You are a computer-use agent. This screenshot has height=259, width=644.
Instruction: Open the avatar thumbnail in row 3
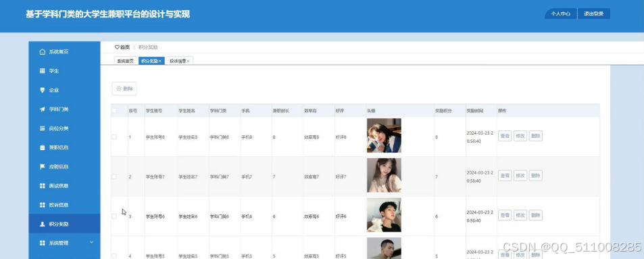click(384, 215)
